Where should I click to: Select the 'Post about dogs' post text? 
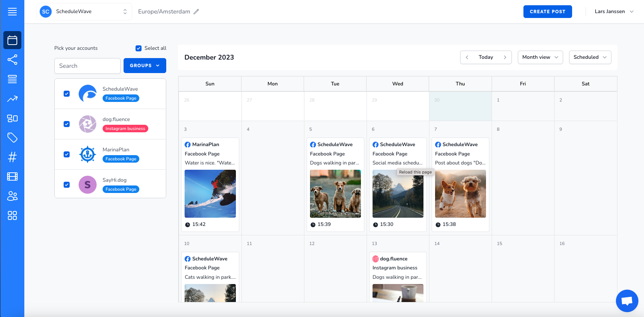(x=460, y=163)
